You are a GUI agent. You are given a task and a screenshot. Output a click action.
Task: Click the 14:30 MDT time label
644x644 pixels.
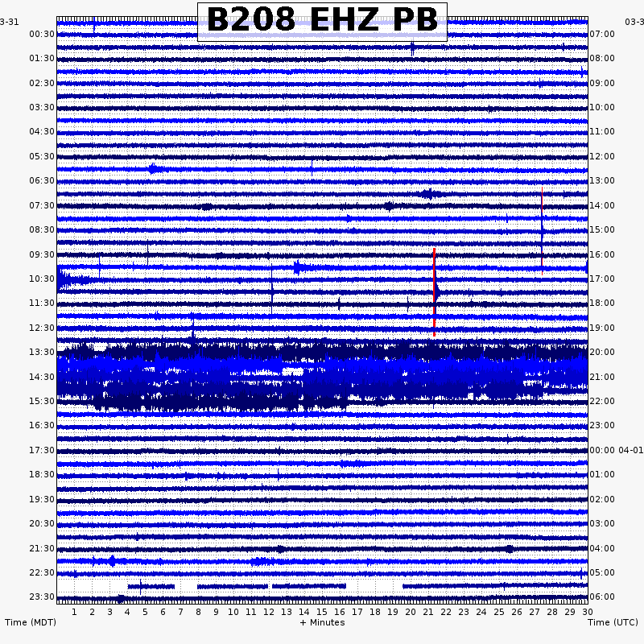coord(42,377)
